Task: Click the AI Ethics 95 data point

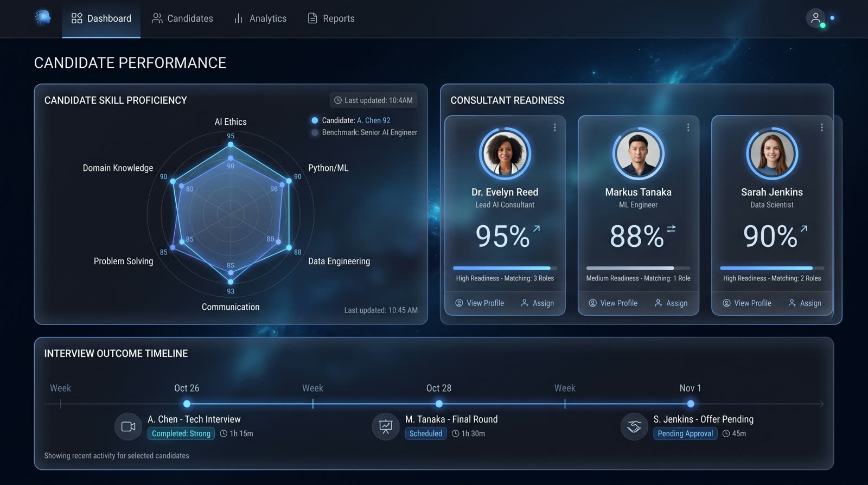Action: click(231, 145)
